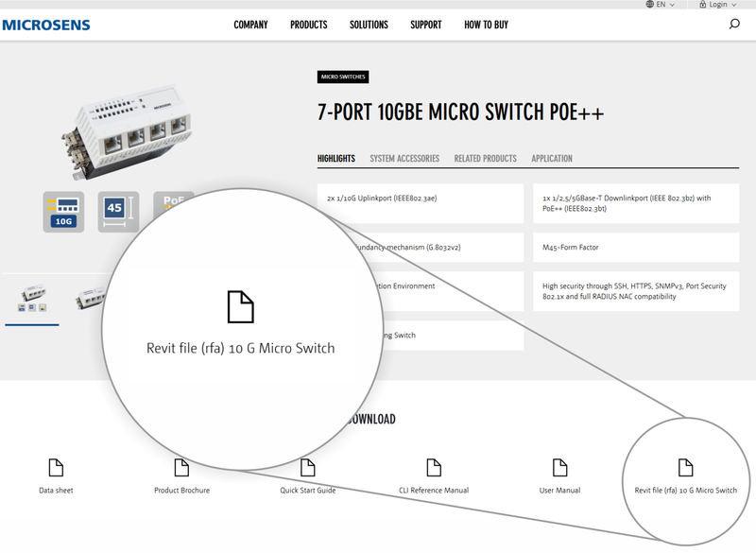Screen dimensions: 756x553
Task: Open the RELATED PRODUCTS tab
Action: click(485, 158)
